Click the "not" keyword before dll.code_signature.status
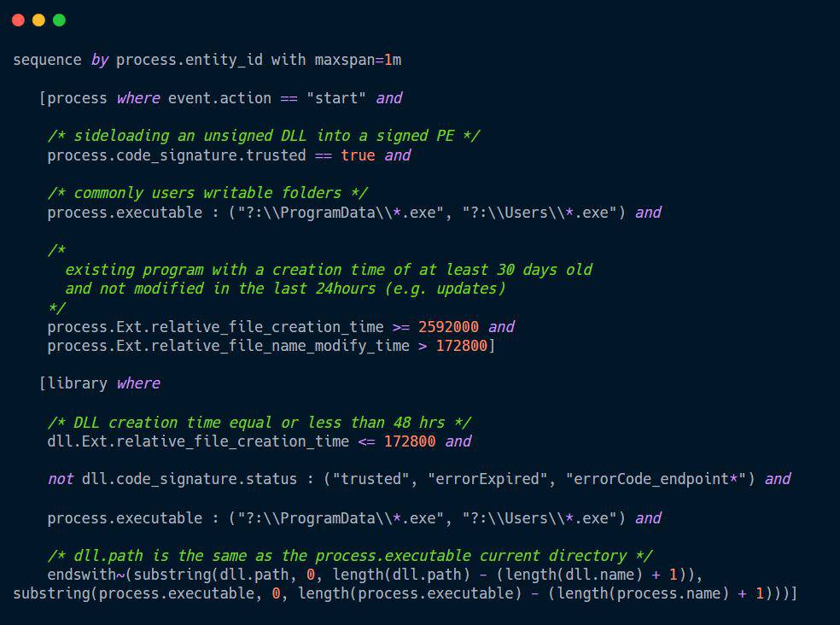Image resolution: width=840 pixels, height=625 pixels. 61,479
